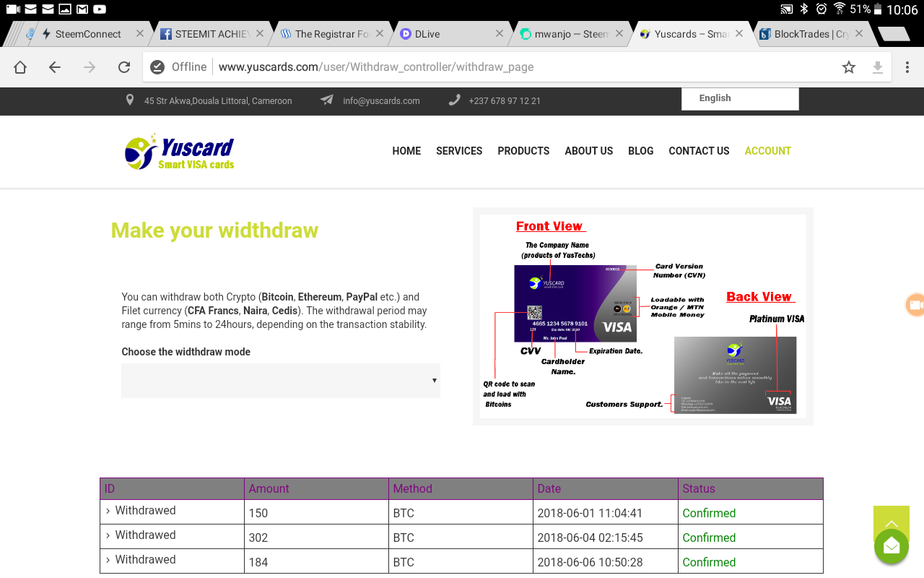Click the BTC method in the 184 row

point(404,562)
